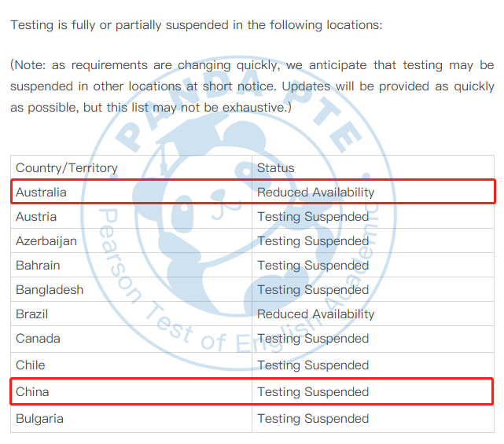The height and width of the screenshot is (444, 504).
Task: Click Austria's Testing Suspended status
Action: click(x=313, y=216)
